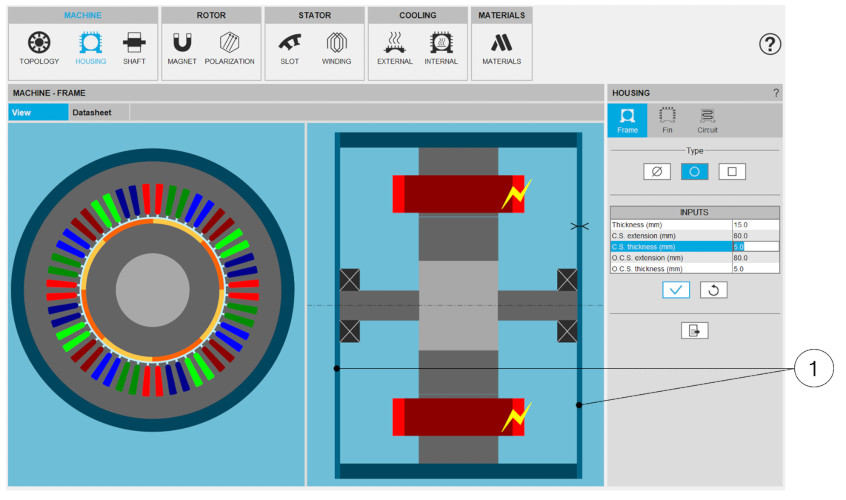Viewport: 846px width, 500px height.
Task: Choose the no-housing type option
Action: [656, 172]
